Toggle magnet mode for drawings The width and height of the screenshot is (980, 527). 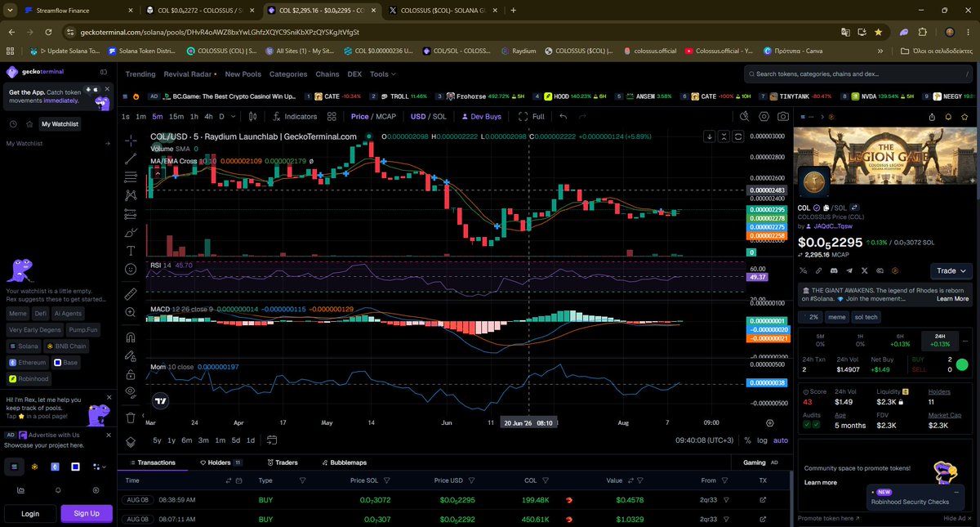131,337
